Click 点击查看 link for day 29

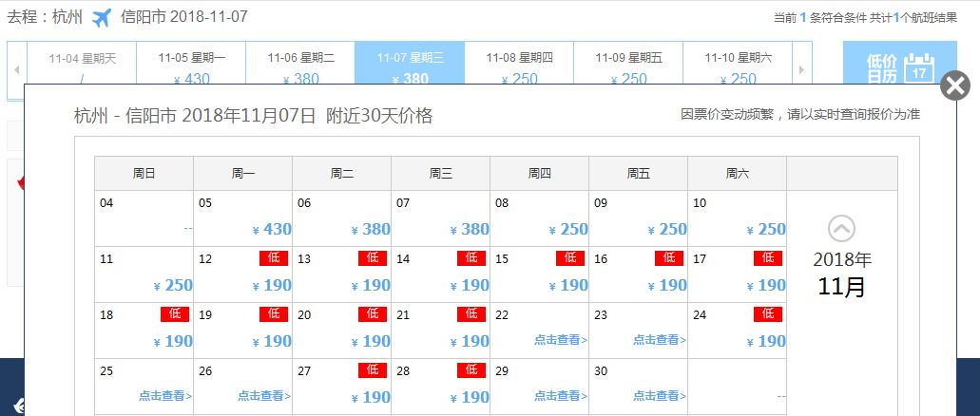561,395
